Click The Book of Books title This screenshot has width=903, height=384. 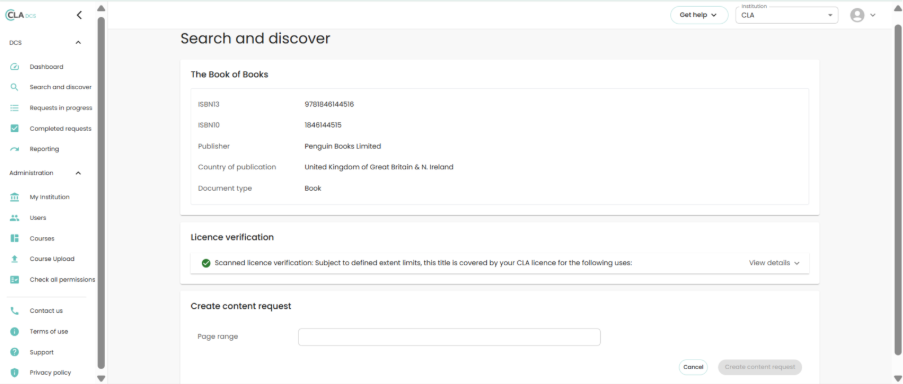click(229, 74)
